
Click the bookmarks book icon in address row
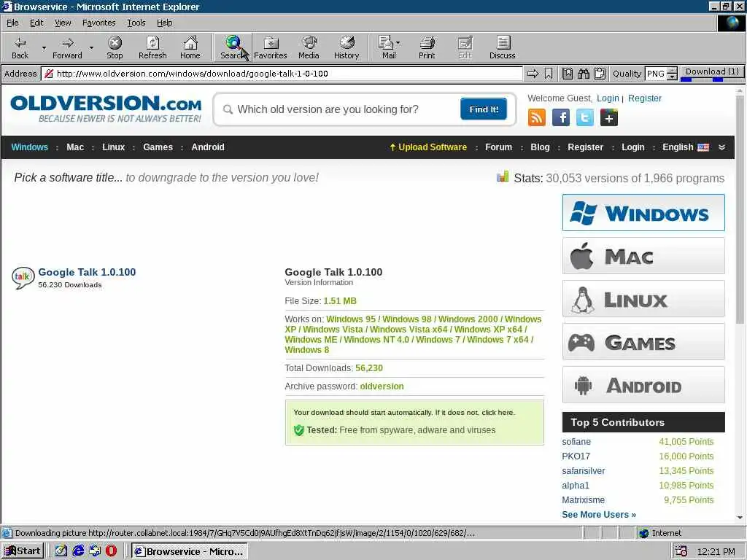568,74
